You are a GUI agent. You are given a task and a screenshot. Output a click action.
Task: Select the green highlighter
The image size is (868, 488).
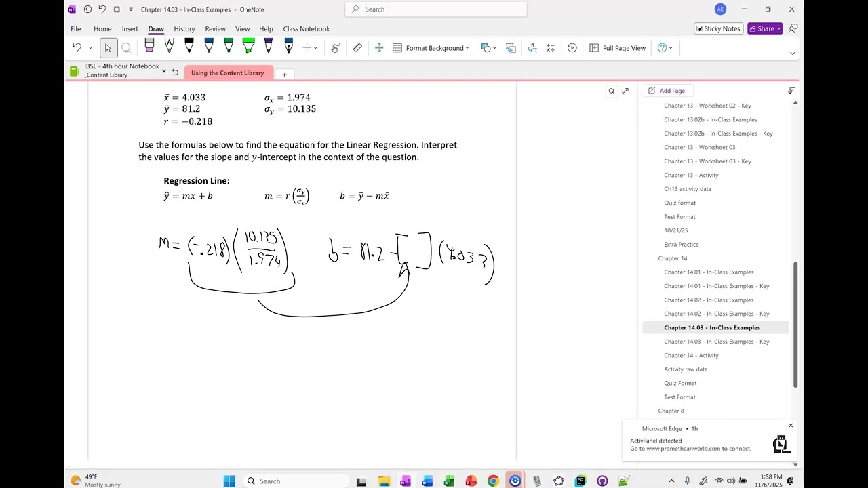tap(248, 47)
